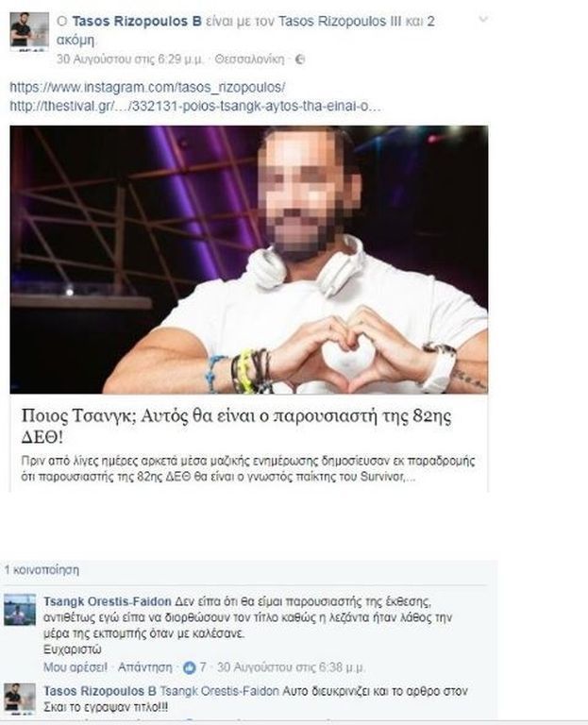Screen dimensions: 588x725
Task: Open the thestival.gr article URL
Action: pyautogui.click(x=195, y=106)
